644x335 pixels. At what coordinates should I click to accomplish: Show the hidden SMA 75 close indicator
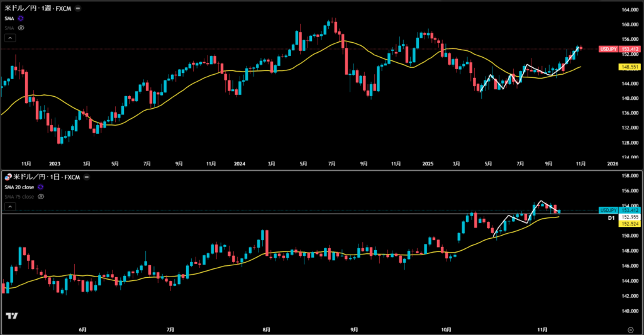(41, 197)
